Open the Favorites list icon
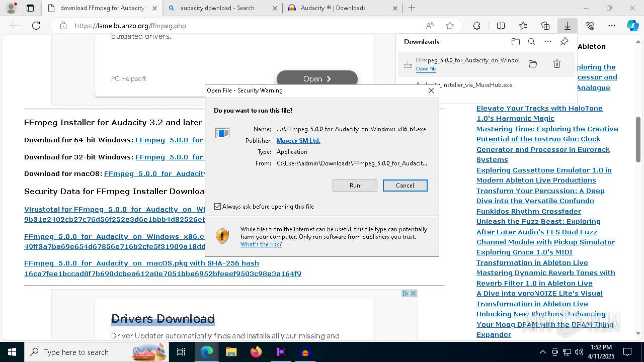The image size is (644, 362). tap(523, 26)
